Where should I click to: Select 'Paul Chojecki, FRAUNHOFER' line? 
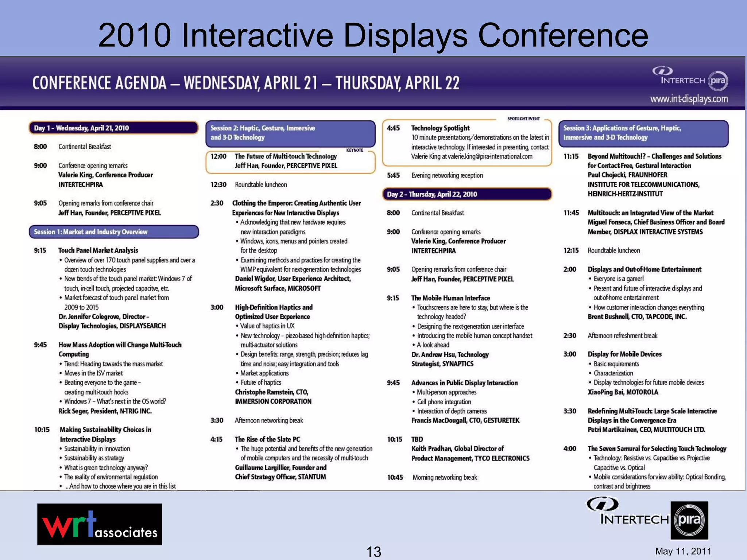[627, 175]
